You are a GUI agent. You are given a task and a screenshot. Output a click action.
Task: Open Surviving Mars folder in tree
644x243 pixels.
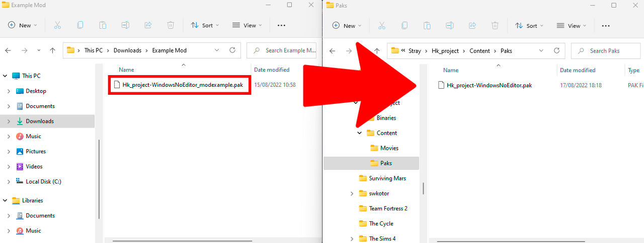click(387, 178)
